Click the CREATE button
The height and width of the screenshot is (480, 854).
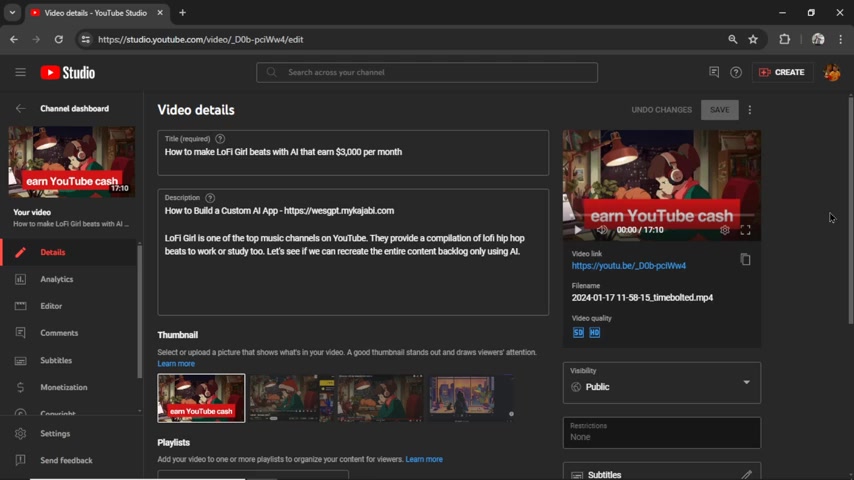pyautogui.click(x=782, y=72)
